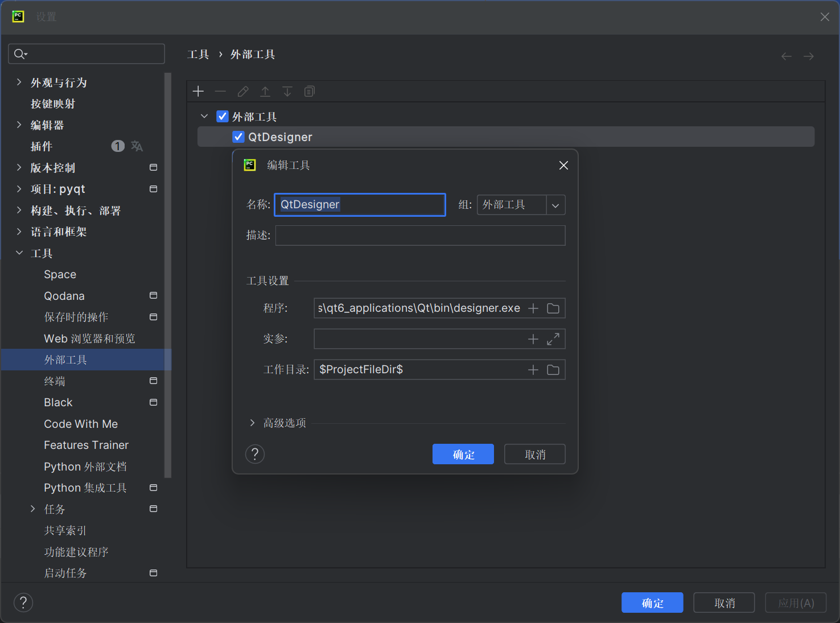Open help in the 编辑工具 dialog
840x623 pixels.
[x=255, y=454]
